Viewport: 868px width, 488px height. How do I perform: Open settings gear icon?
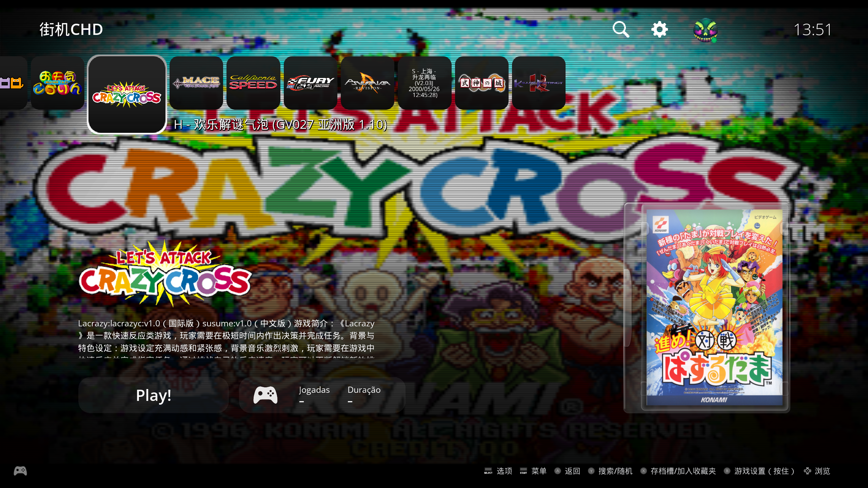tap(659, 29)
